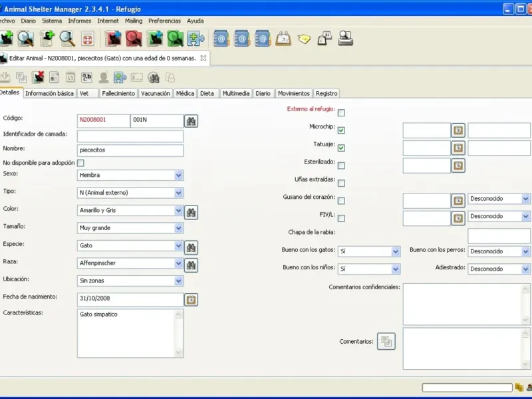Image resolution: width=532 pixels, height=399 pixels.
Task: Click the Nombre text field
Action: 130,150
